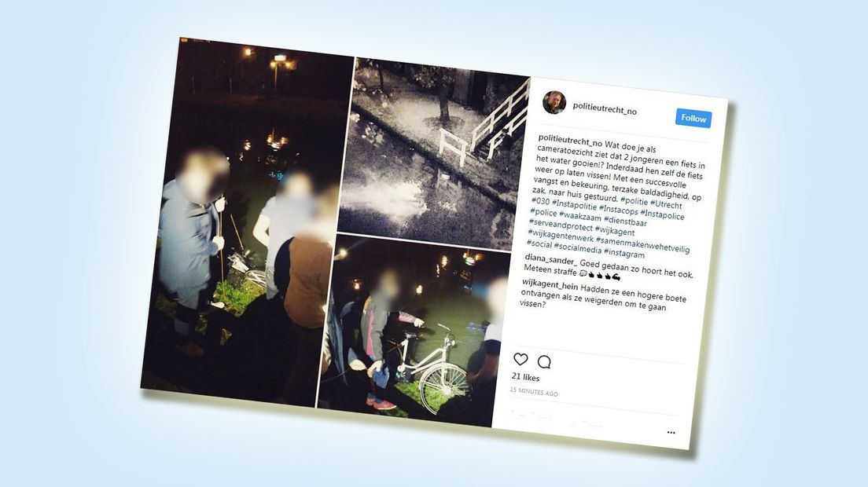Visit commenter diana_sander_ profile
The height and width of the screenshot is (487, 868).
tap(551, 259)
